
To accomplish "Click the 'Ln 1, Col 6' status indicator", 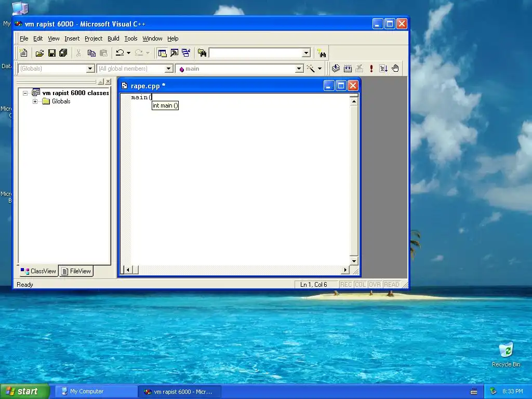I will [x=313, y=285].
